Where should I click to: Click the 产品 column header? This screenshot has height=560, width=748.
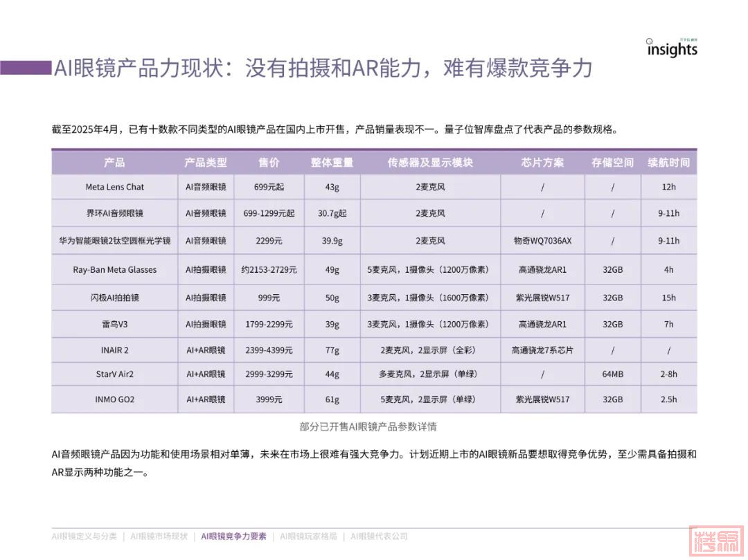(114, 163)
